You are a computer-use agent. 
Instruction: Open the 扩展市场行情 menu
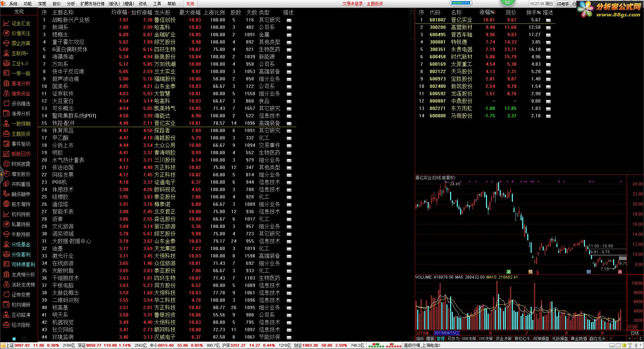click(x=92, y=4)
